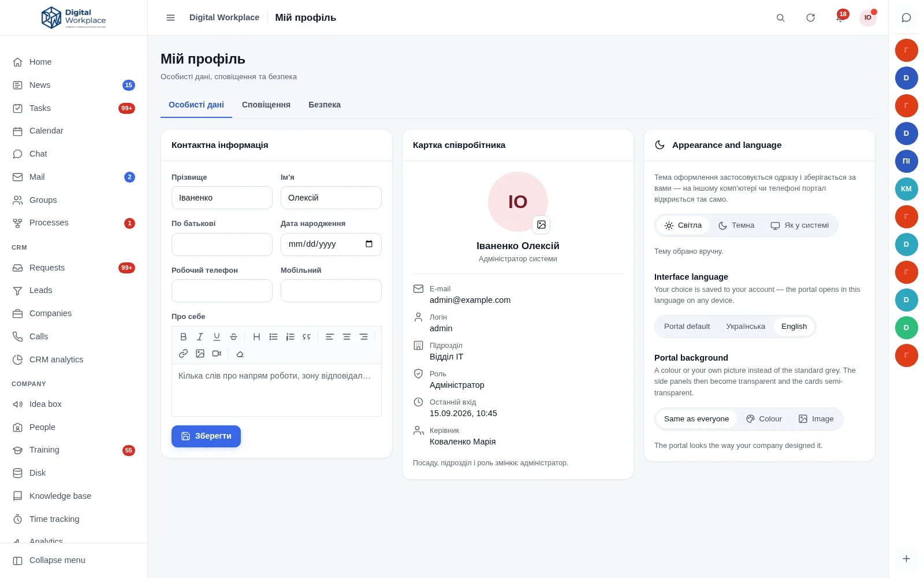Choose Українська interface language
This screenshot has width=924, height=578.
coord(746,327)
